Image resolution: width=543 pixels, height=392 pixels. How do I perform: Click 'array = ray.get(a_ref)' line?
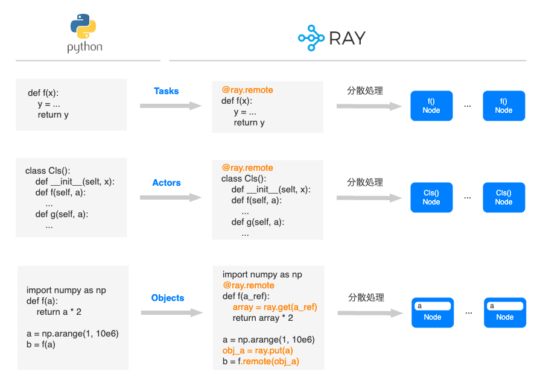click(x=275, y=307)
